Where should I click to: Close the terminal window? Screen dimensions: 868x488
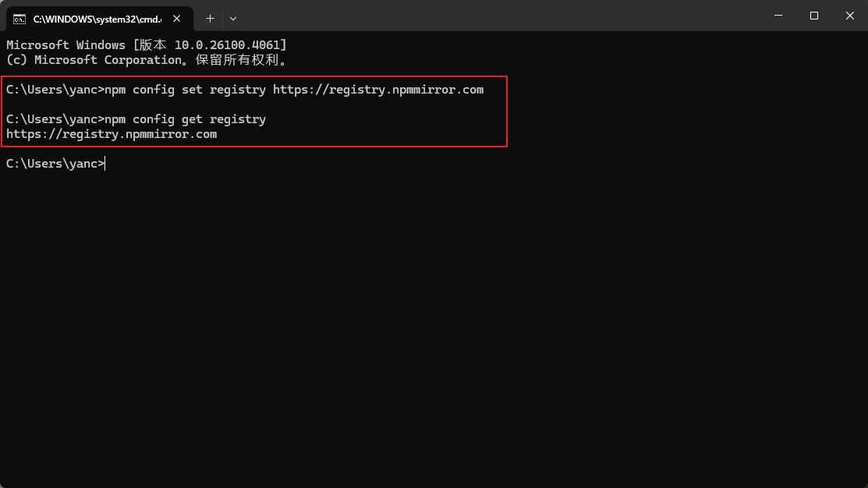point(850,16)
